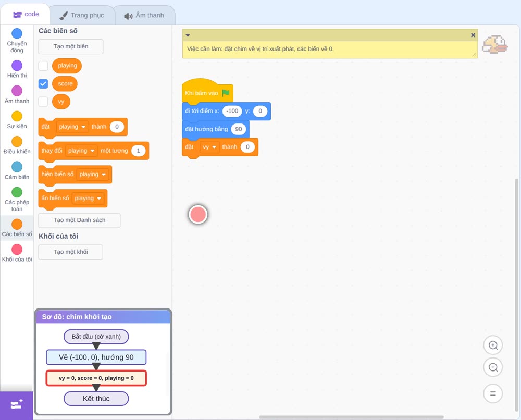Viewport: 521px width, 420px height.
Task: Click Tạo một khối button
Action: (71, 252)
